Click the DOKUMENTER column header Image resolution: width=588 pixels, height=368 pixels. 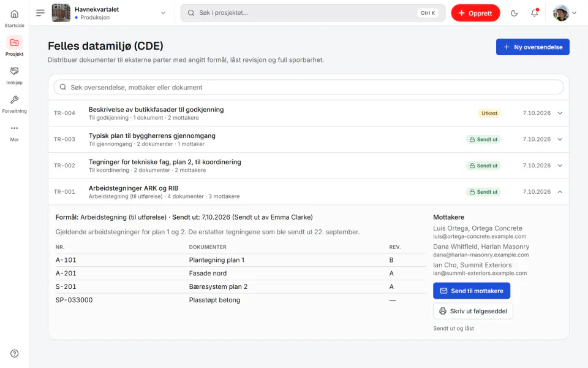(x=208, y=247)
